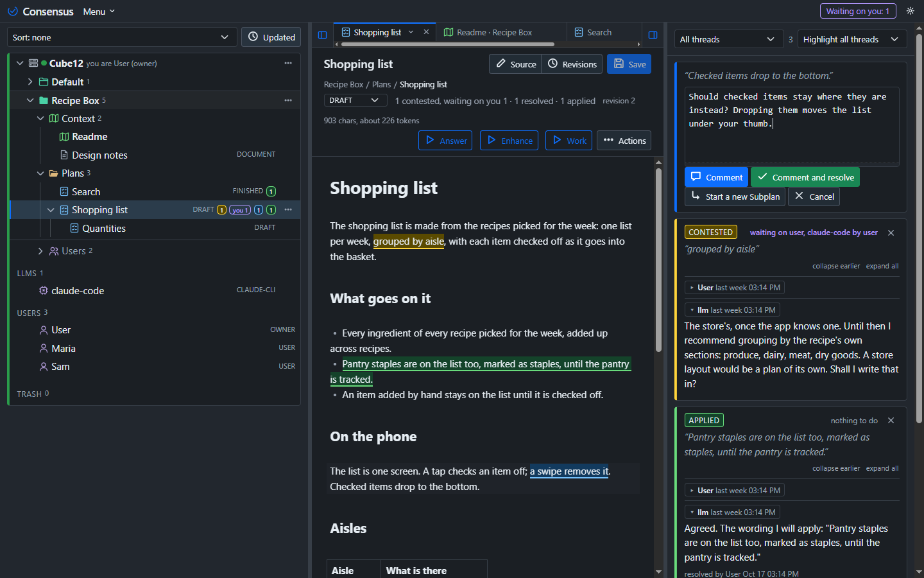Click Start a new Subplan
This screenshot has width=924, height=578.
pos(735,197)
